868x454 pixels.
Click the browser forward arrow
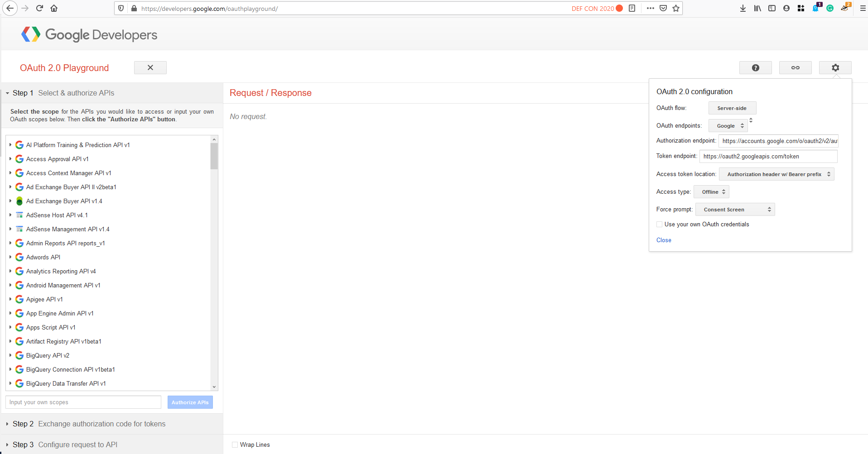[25, 8]
